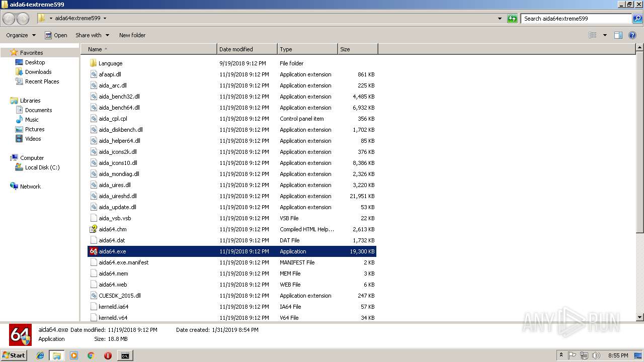
Task: Select aida64.dat file
Action: pos(232,240)
